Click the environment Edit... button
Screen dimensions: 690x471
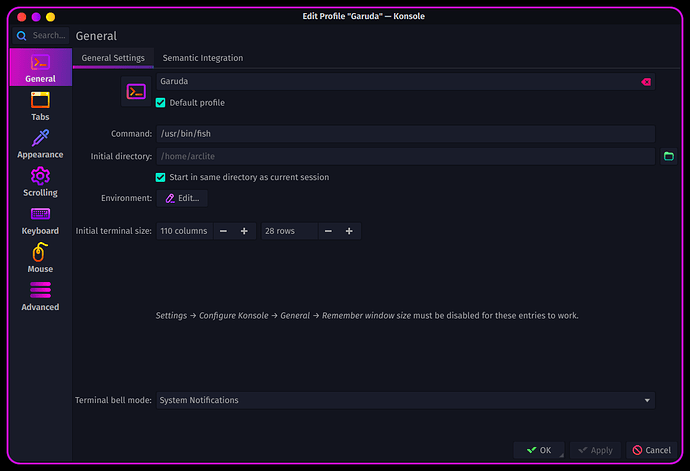tap(182, 198)
